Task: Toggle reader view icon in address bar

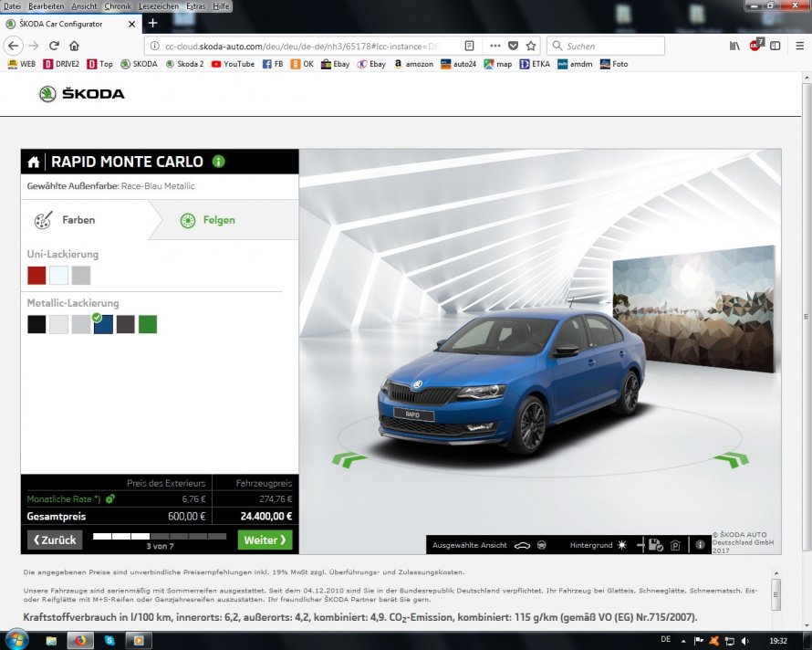Action: tap(469, 46)
